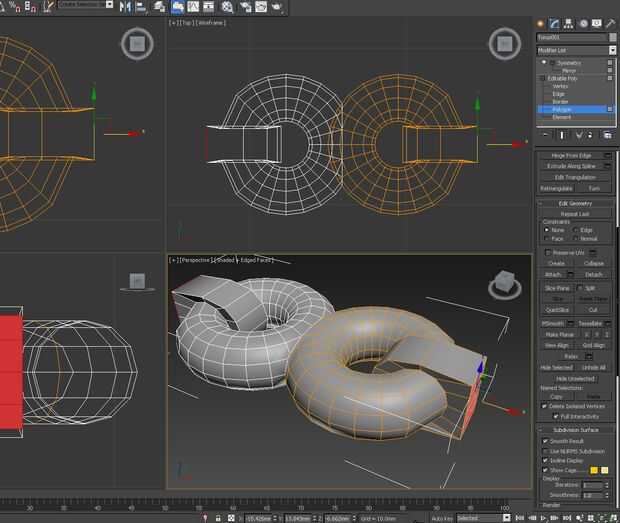
Task: Select the Symmetry modifier in stack
Action: (568, 63)
